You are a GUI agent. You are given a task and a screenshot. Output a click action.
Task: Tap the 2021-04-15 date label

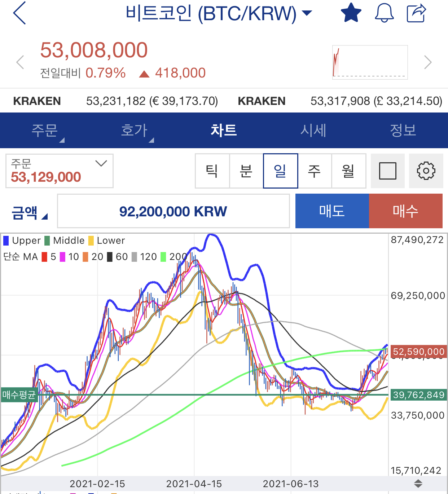coord(194,484)
